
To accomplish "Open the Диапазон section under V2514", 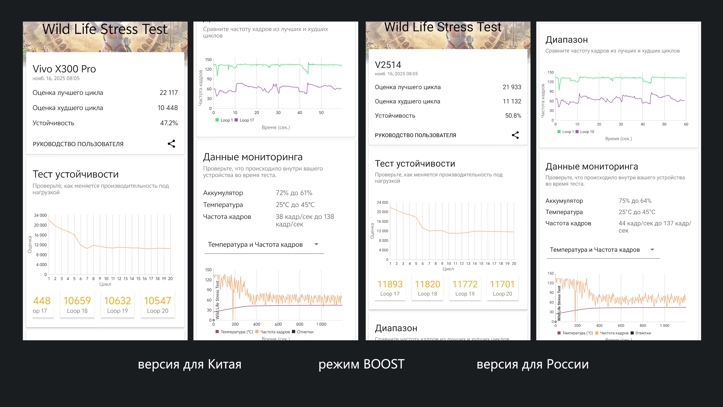I will [x=396, y=328].
